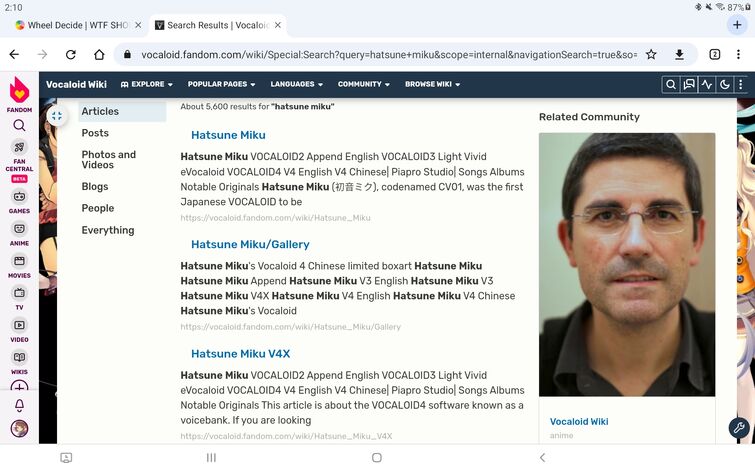Open the Fandom sidebar search icon
The image size is (755, 472).
(19, 126)
